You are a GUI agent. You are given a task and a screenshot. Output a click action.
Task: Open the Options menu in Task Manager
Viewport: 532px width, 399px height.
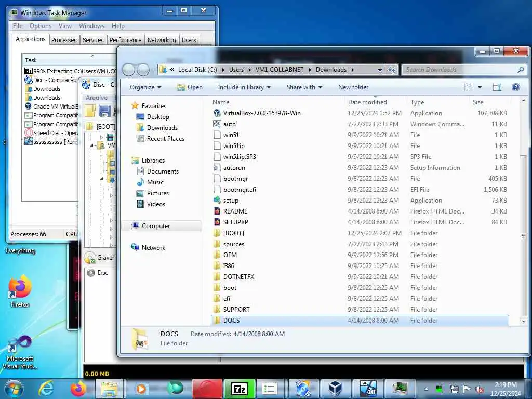[x=41, y=26]
